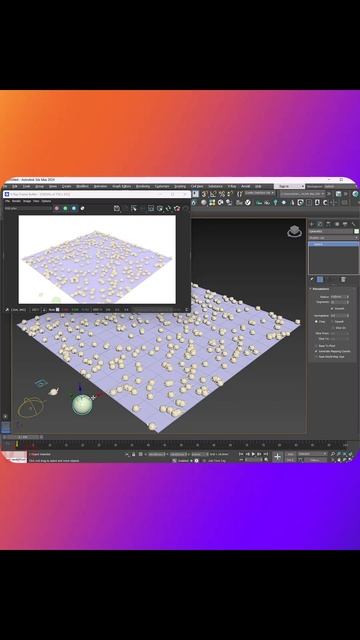
Task: Click the Hemisphere value field
Action: (338, 316)
